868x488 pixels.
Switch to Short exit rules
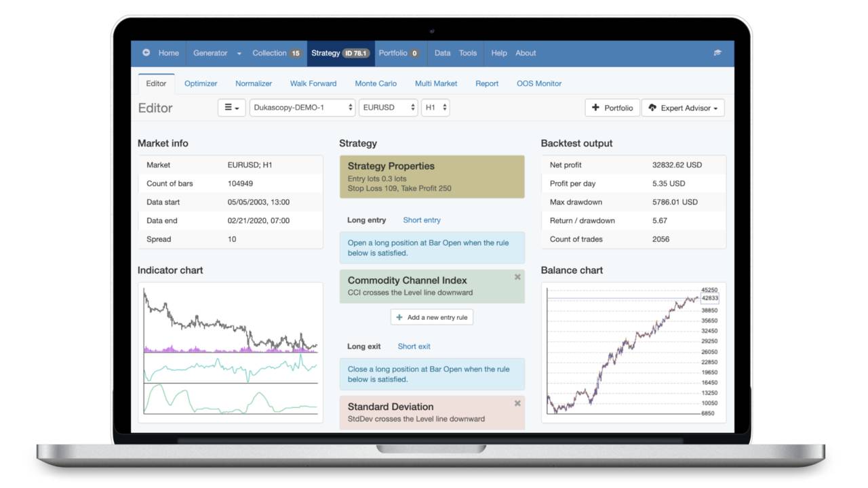[414, 346]
